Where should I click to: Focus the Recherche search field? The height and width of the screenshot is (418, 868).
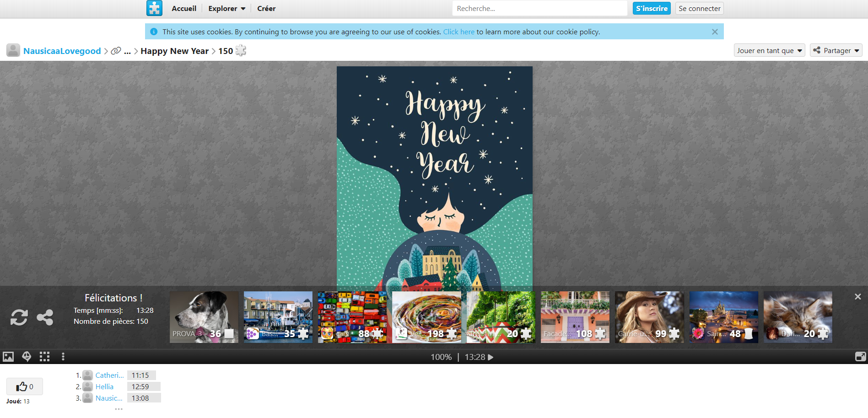539,8
